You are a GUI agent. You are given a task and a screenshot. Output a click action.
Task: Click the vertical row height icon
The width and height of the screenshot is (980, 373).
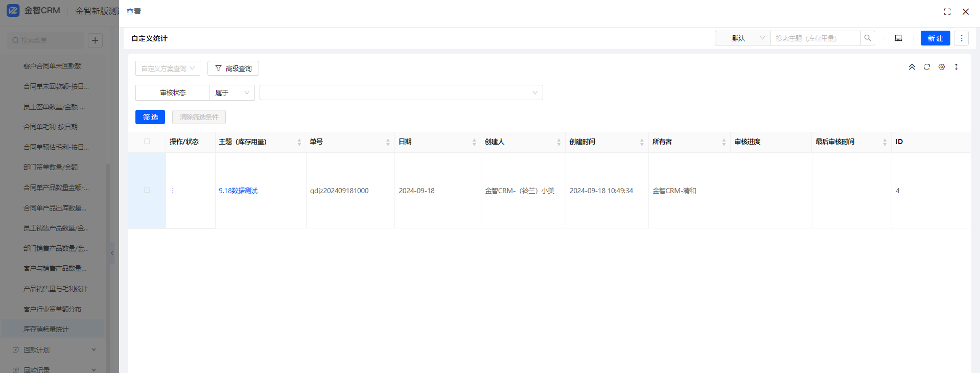tap(956, 67)
